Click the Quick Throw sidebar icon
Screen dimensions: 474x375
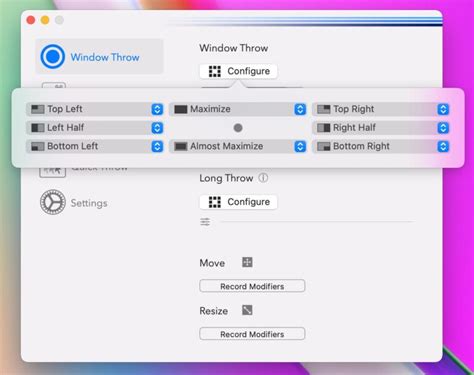click(53, 172)
